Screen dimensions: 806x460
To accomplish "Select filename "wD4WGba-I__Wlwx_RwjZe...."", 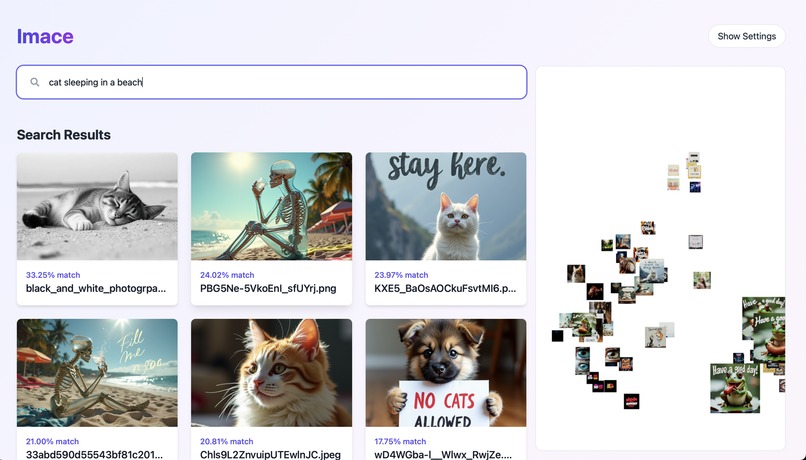I will (443, 454).
